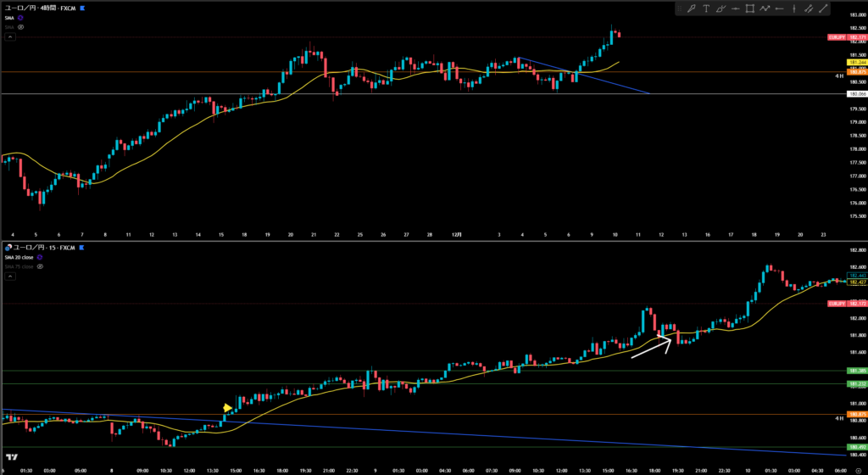Click the yellow arrow marker on lower chart

click(227, 408)
